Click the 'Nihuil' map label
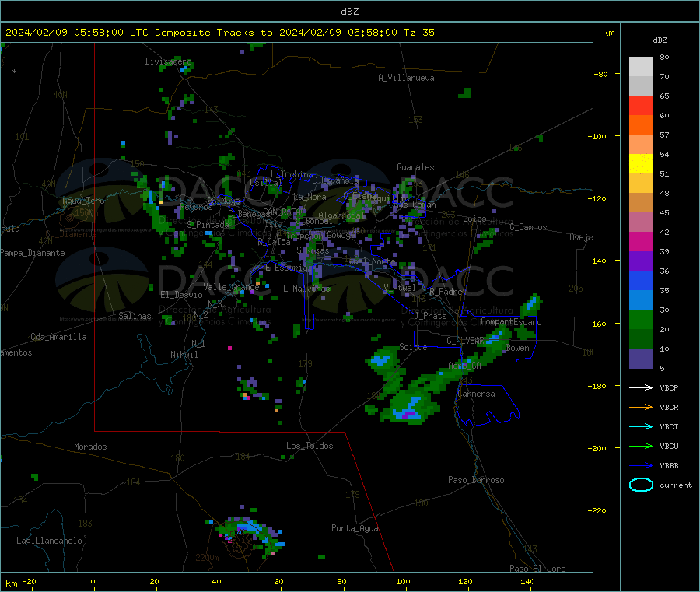Screen dimensions: 700x592 coord(184,355)
